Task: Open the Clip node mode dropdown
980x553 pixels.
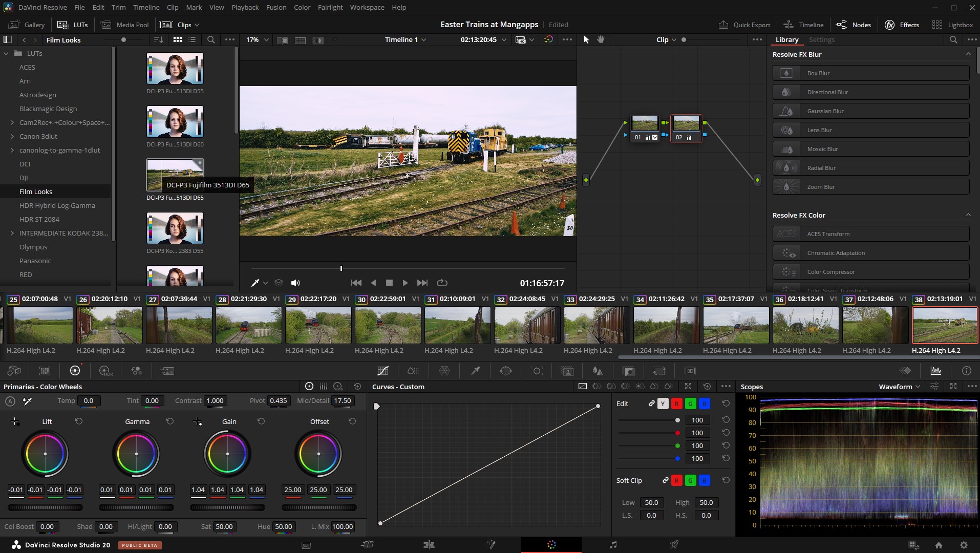Action: 666,39
